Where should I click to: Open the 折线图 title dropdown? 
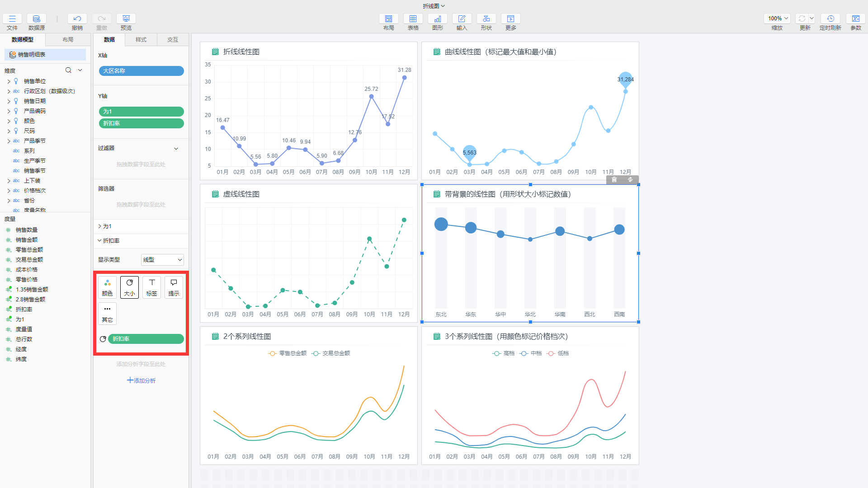click(434, 6)
